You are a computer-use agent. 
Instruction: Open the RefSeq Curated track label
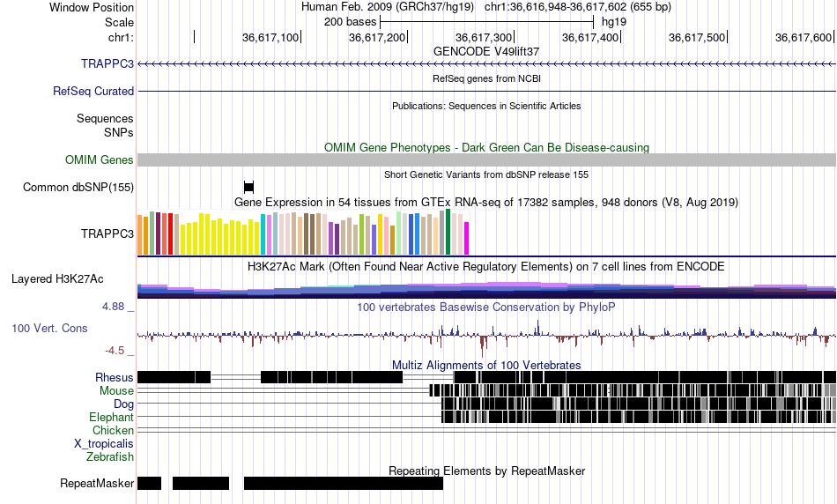coord(93,92)
